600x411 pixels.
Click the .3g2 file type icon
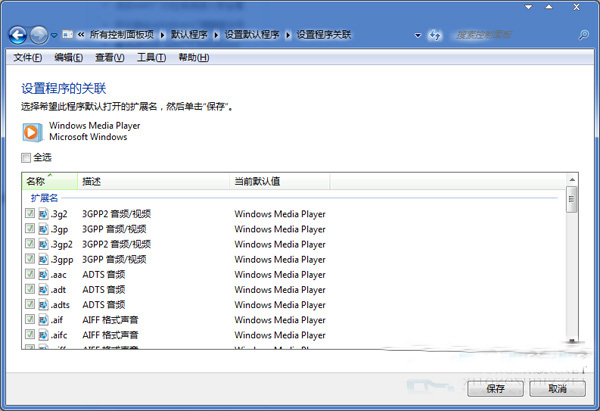coord(43,214)
